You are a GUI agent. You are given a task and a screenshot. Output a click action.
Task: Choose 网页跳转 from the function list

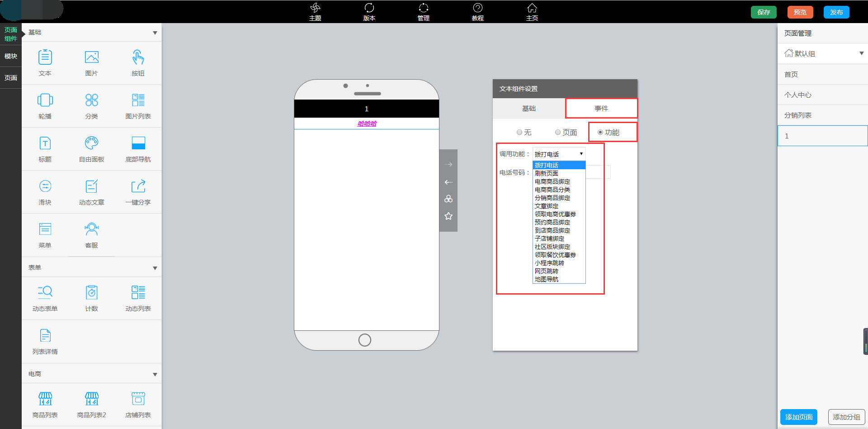[547, 271]
